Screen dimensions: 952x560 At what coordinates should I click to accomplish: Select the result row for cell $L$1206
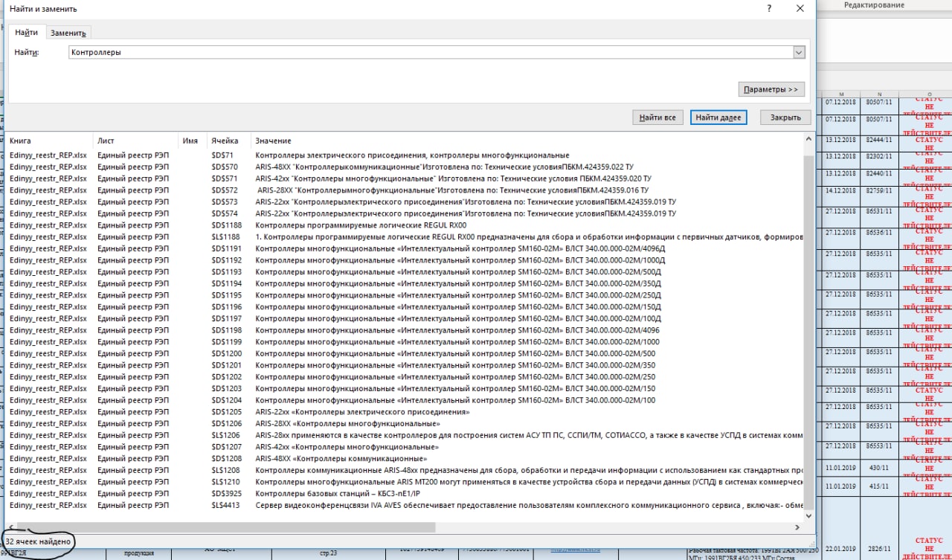point(405,435)
